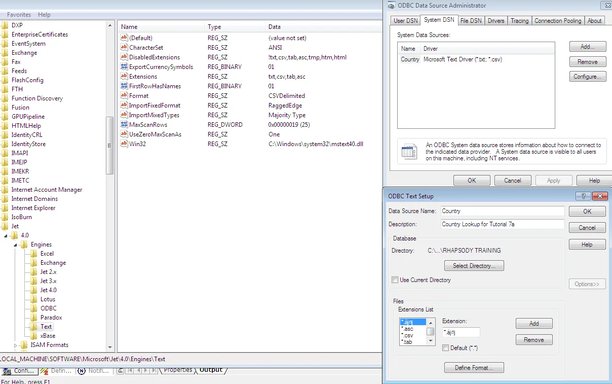612x384 pixels.
Task: Select the Fusion key in registry tree
Action: 20,107
